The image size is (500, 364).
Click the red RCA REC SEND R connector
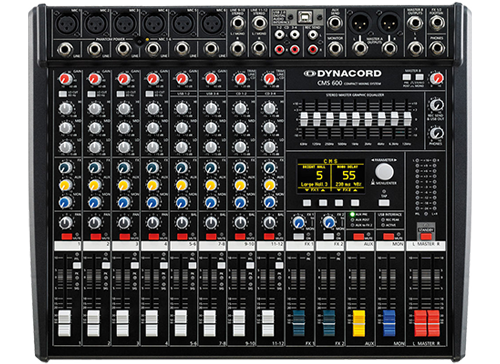[x=313, y=50]
